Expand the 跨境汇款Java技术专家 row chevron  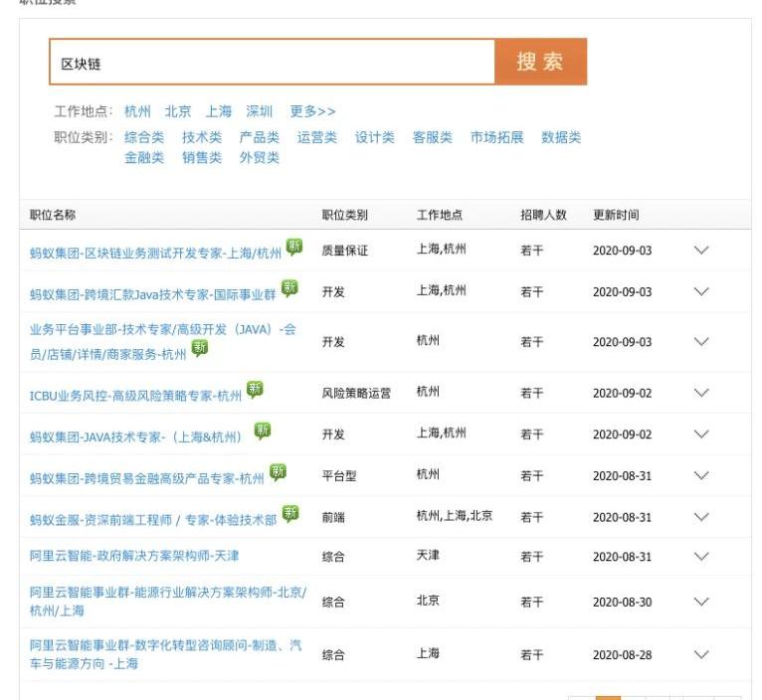(700, 291)
